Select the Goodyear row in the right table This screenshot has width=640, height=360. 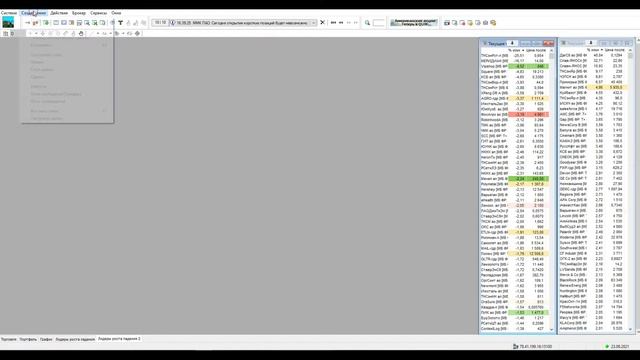[x=593, y=162]
